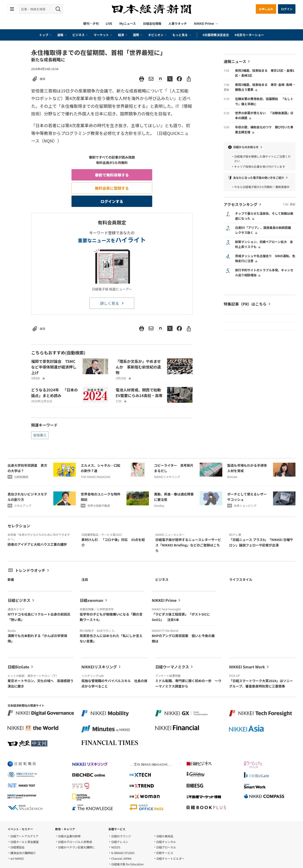Open 日経会社情報 menu item
The image size is (303, 868).
(x=152, y=24)
